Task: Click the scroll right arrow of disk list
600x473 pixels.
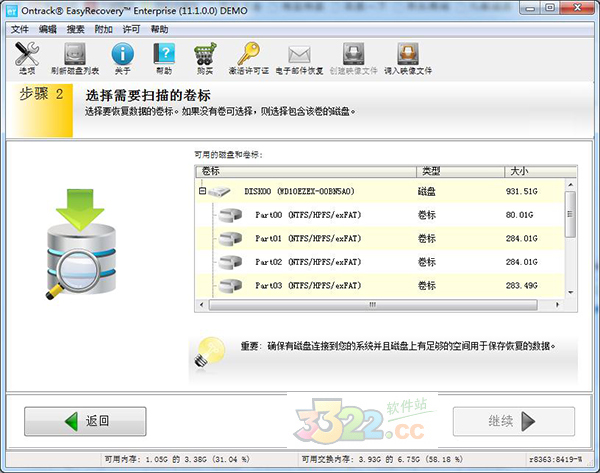Action: (557, 305)
